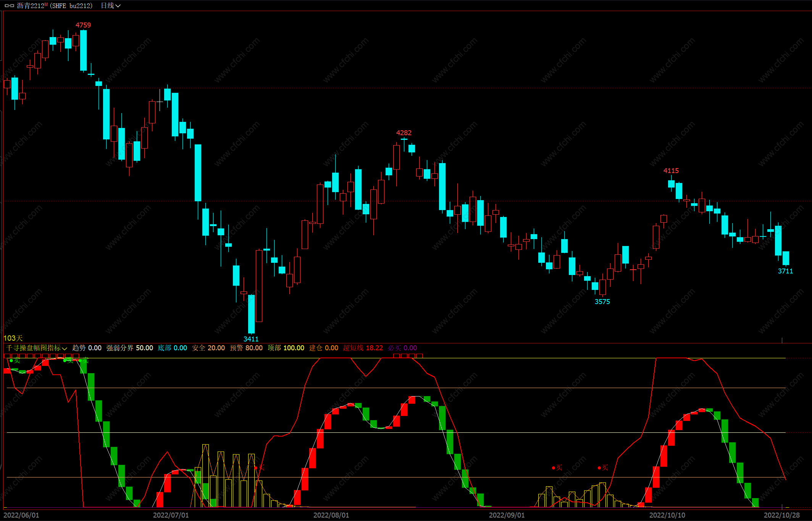Click the 4759 high price marker
The width and height of the screenshot is (812, 521).
click(83, 25)
